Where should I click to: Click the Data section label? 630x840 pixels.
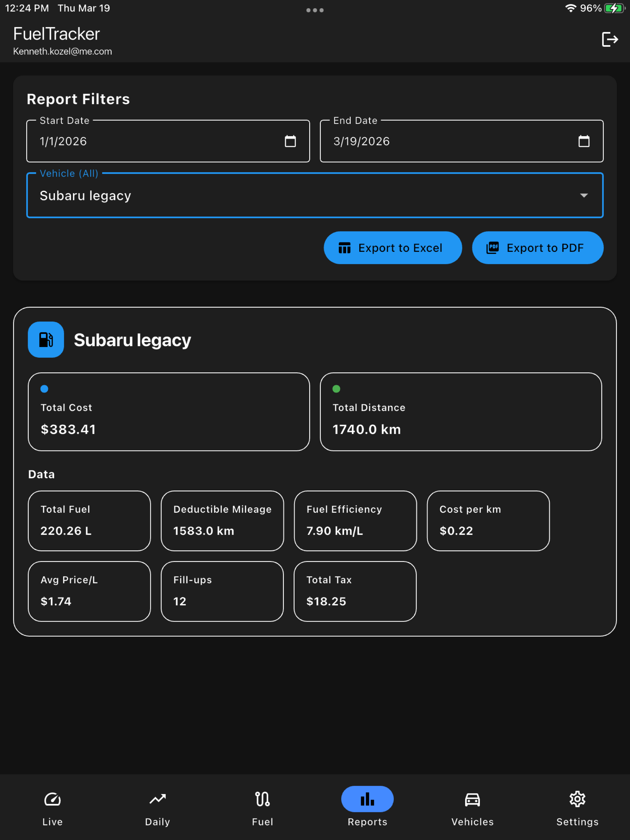coord(42,474)
